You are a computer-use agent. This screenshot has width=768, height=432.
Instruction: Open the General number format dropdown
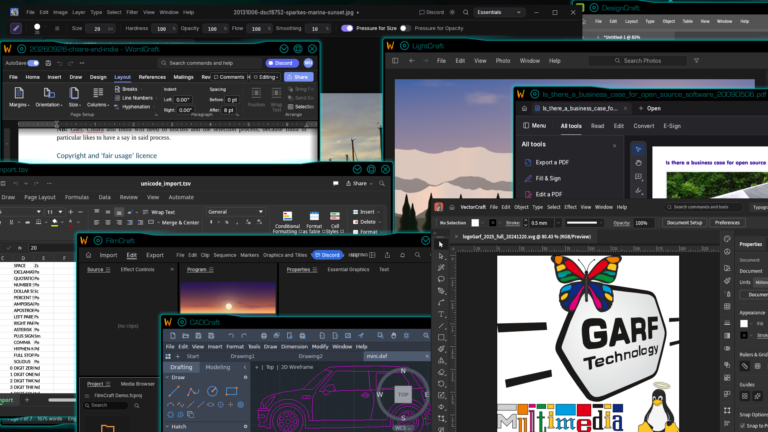[235, 212]
